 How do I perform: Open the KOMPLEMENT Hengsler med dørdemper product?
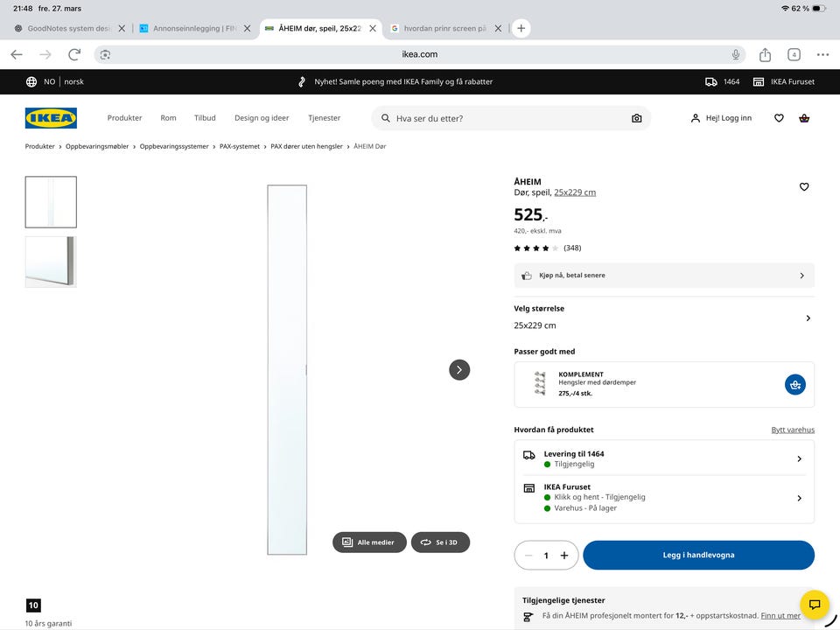point(598,383)
